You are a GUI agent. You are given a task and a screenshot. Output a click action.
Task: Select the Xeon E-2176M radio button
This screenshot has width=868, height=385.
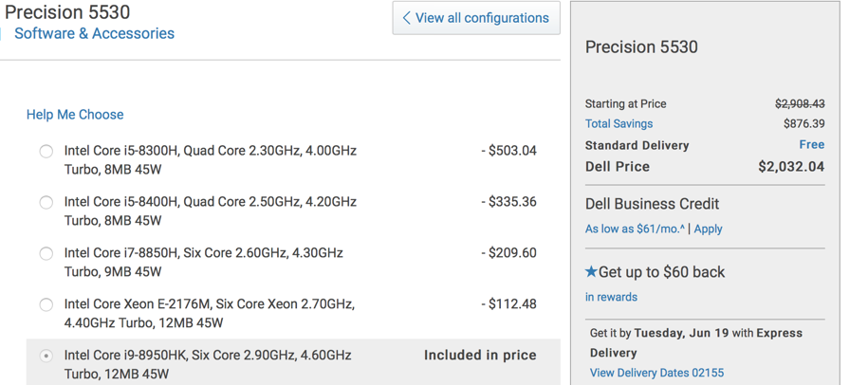[x=46, y=304]
